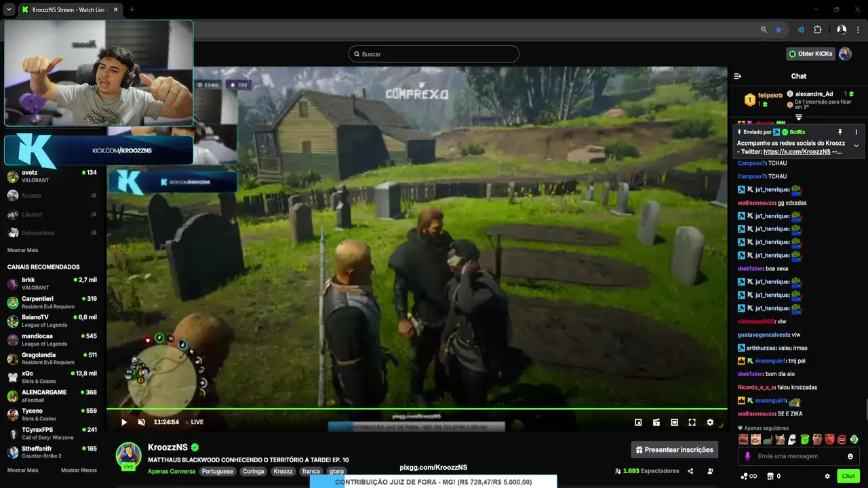Open Stheffanifr channel in sidebar

[x=52, y=452]
